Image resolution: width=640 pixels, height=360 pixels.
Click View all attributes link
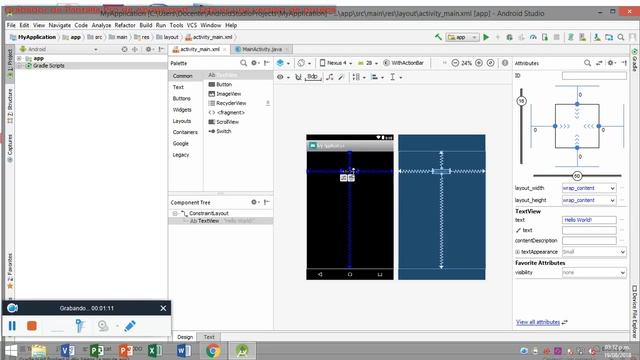point(538,322)
